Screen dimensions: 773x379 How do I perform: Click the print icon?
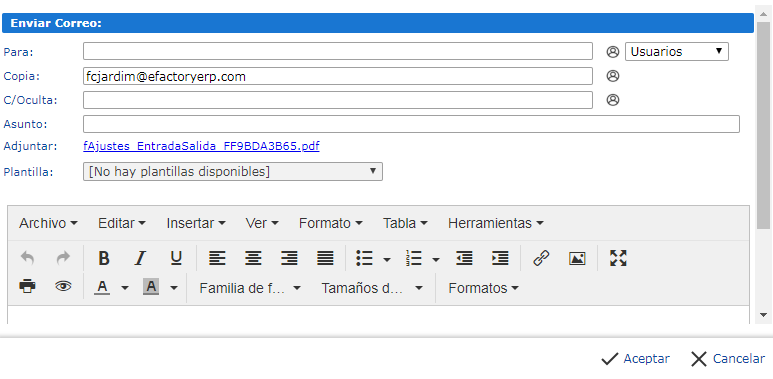click(x=28, y=286)
